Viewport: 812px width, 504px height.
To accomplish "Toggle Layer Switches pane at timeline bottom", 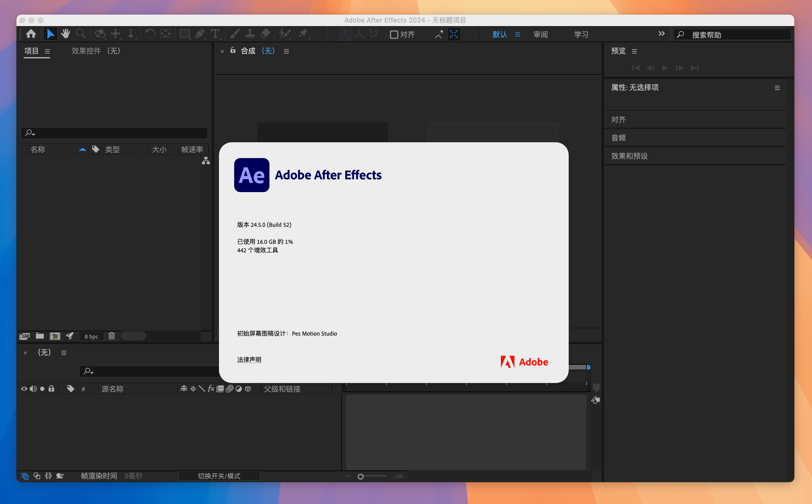I will tap(25, 476).
